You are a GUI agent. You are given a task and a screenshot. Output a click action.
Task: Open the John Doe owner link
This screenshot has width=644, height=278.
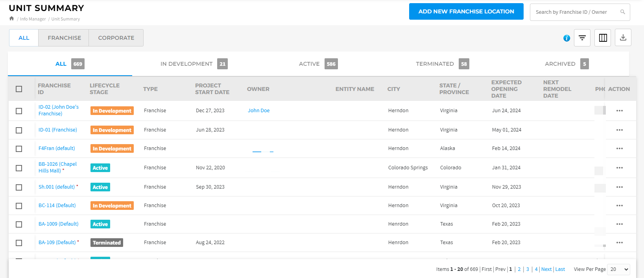(x=258, y=111)
